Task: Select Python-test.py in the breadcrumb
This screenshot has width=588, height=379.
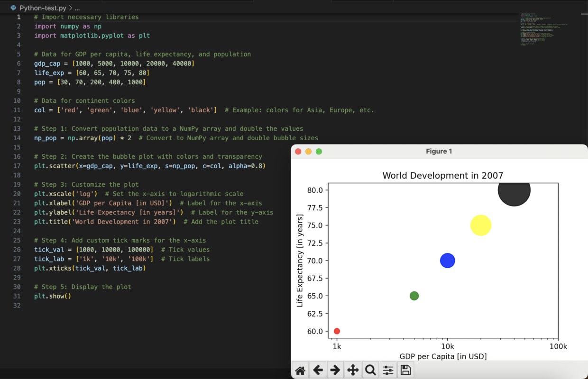Action: (43, 8)
